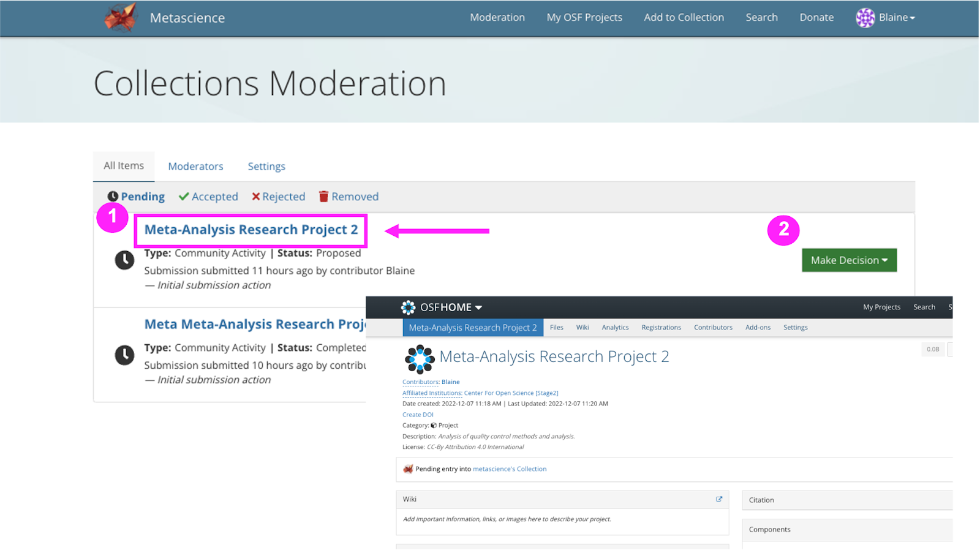Click the project title heading on OSF page
Screen dimensions: 980x550
[x=554, y=356]
